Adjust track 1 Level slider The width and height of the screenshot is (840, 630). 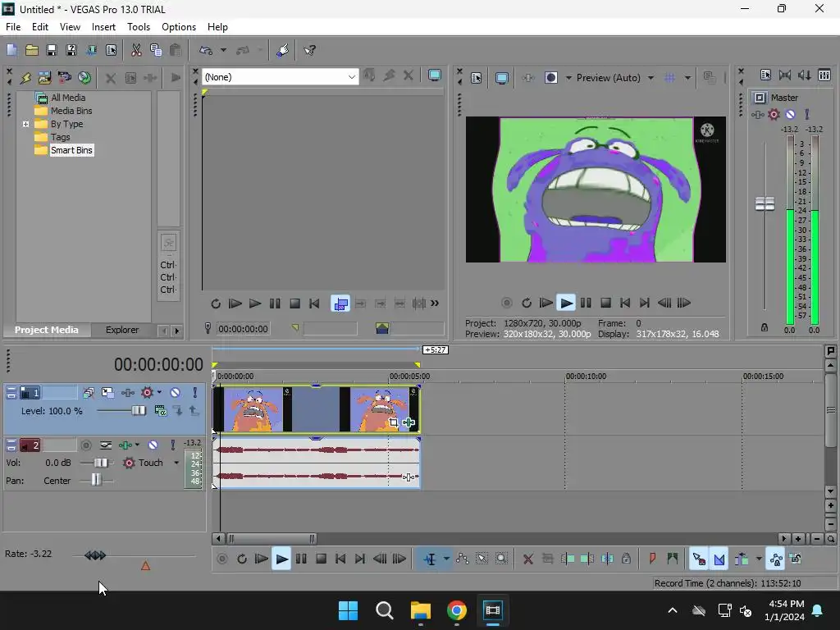138,411
